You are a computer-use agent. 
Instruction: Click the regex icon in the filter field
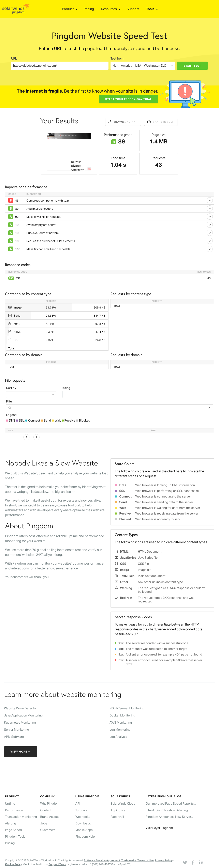(x=209, y=408)
